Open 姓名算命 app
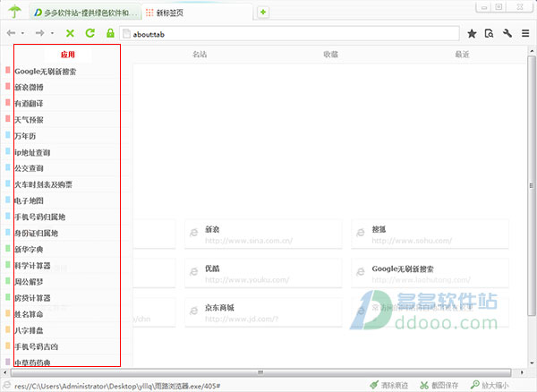Image resolution: width=537 pixels, height=392 pixels. [29, 314]
